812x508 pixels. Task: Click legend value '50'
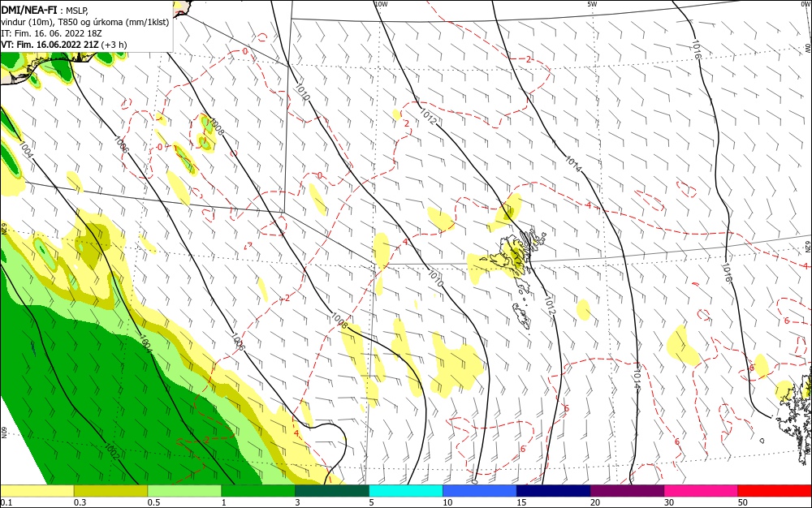743,502
